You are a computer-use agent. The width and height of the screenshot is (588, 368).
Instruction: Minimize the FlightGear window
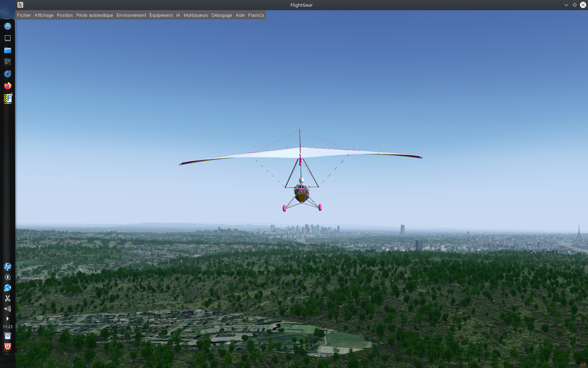coord(566,5)
